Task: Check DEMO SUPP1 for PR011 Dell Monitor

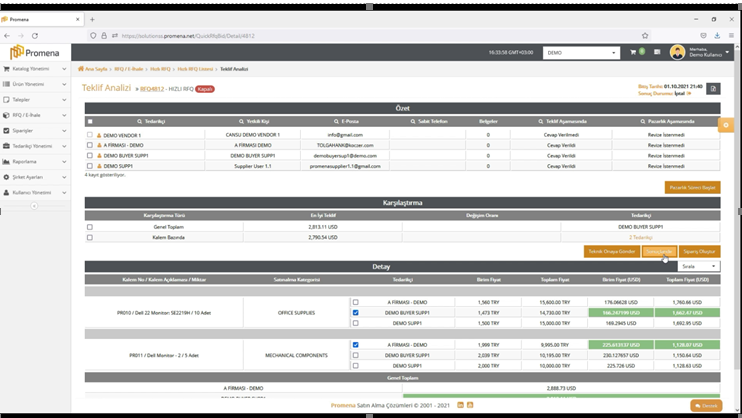Action: click(355, 366)
